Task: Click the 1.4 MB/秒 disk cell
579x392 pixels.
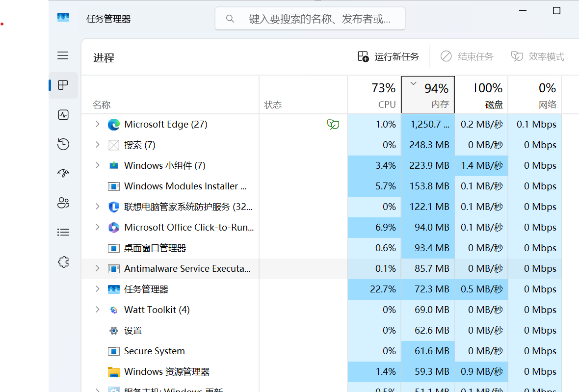Action: pyautogui.click(x=481, y=165)
